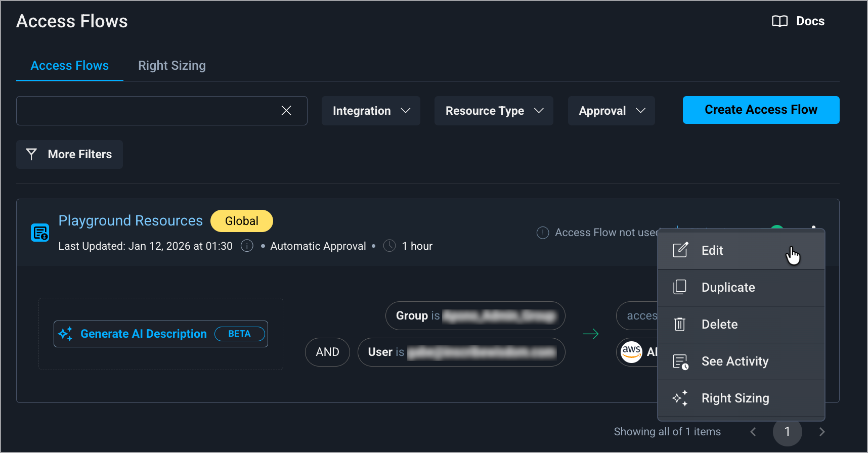Expand the Approval filter dropdown
Viewport: 868px width, 453px height.
point(611,111)
